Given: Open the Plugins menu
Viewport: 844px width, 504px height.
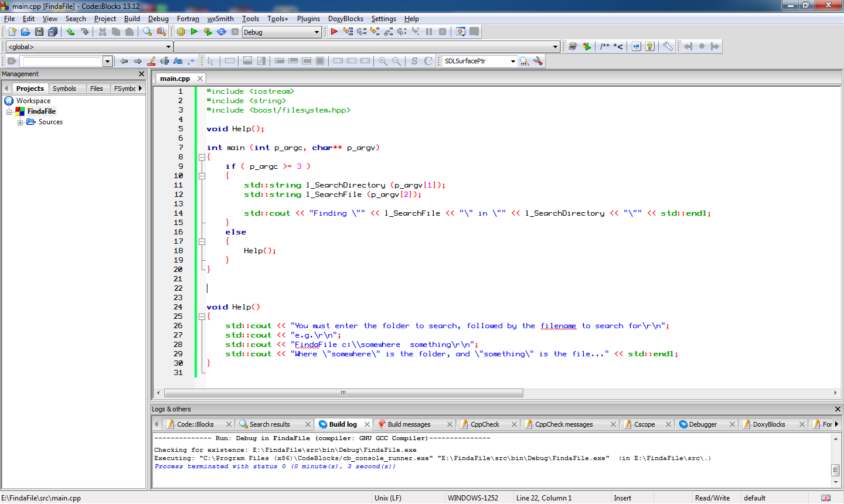Looking at the screenshot, I should click(x=308, y=19).
